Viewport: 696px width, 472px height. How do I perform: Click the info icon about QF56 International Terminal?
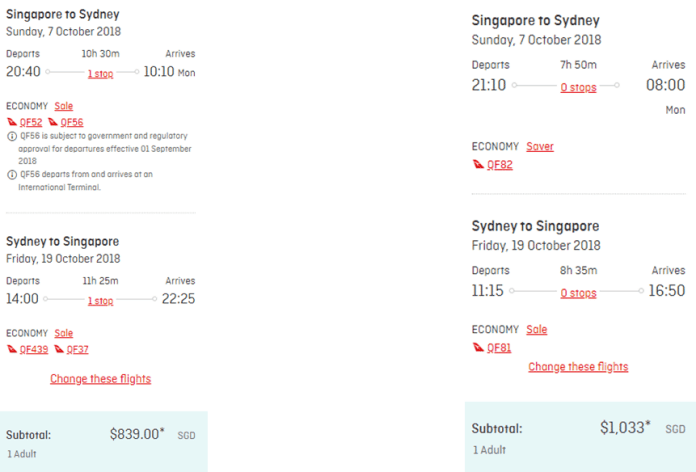coord(12,175)
